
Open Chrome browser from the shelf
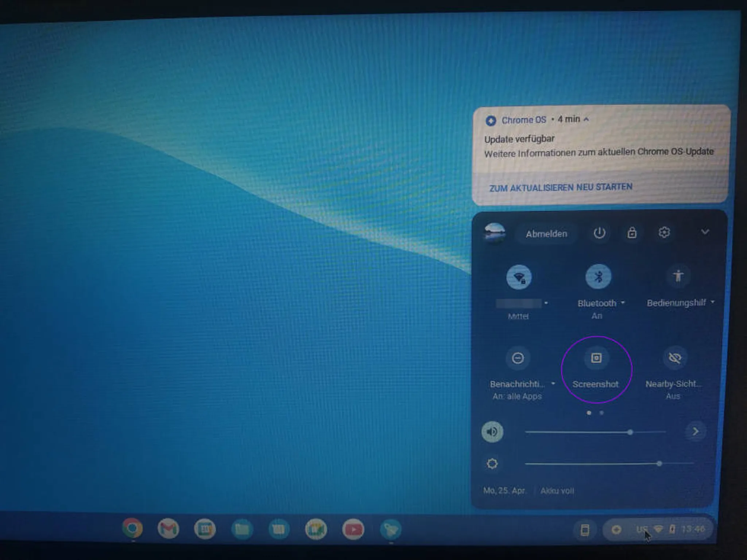click(132, 528)
